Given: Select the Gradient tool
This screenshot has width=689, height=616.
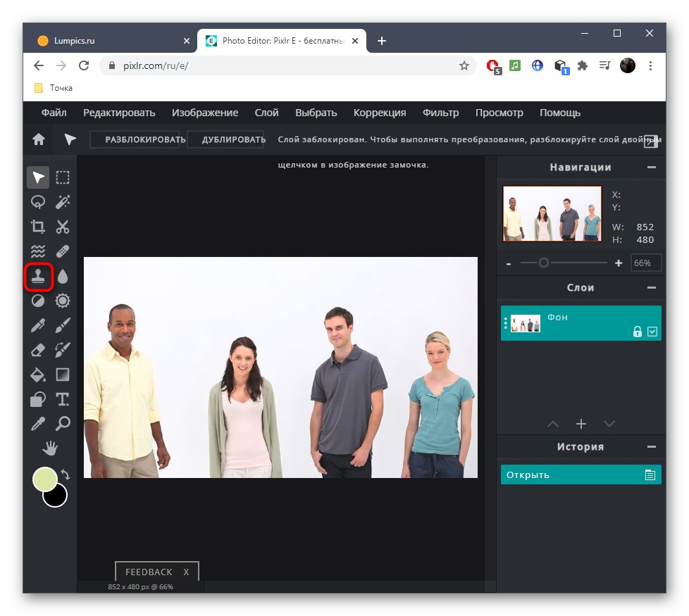Looking at the screenshot, I should click(63, 375).
